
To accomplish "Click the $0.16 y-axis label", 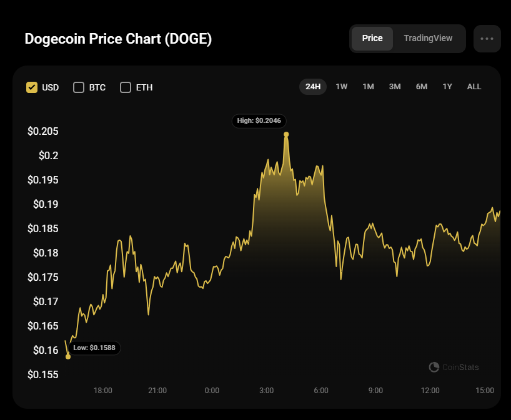I will [46, 350].
